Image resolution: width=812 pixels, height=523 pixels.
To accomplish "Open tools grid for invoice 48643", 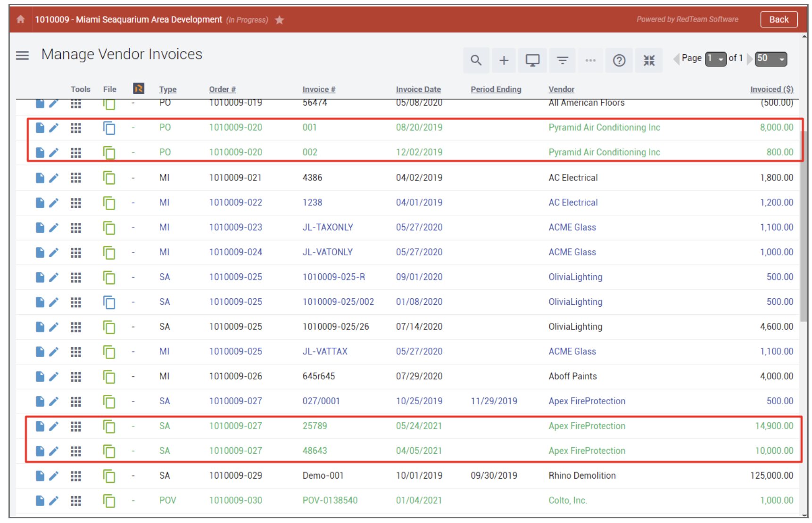I will [76, 451].
